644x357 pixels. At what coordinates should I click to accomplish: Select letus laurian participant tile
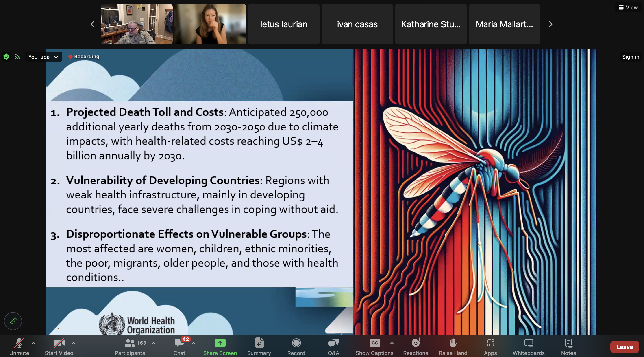point(283,24)
